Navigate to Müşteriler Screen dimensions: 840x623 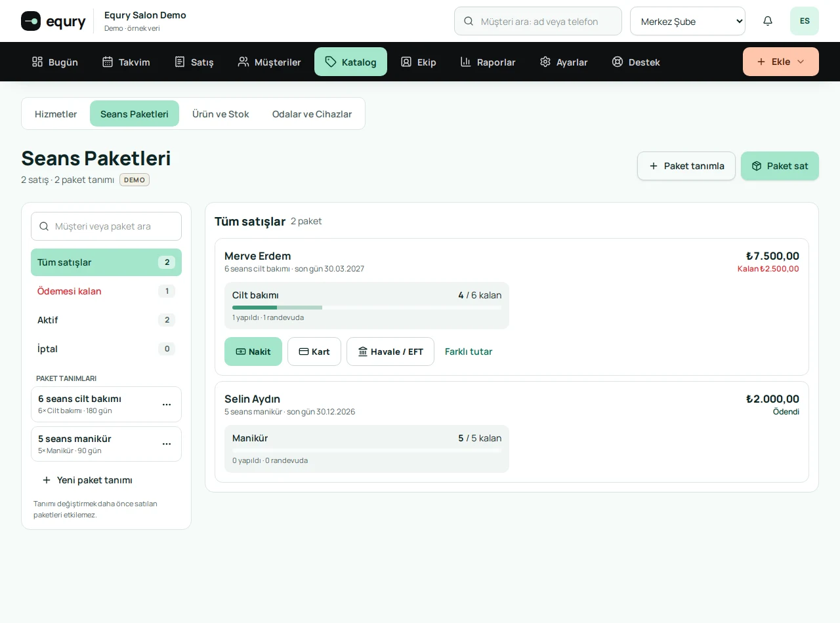[270, 62]
